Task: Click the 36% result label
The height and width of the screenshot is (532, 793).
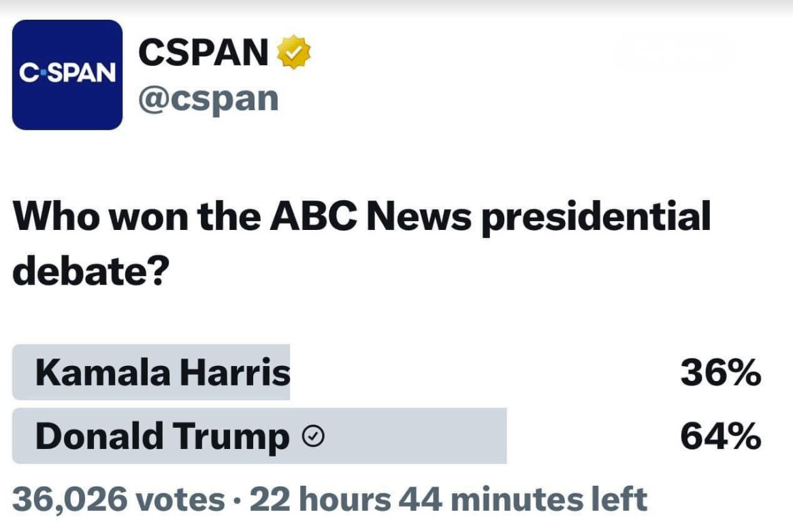Action: tap(720, 373)
